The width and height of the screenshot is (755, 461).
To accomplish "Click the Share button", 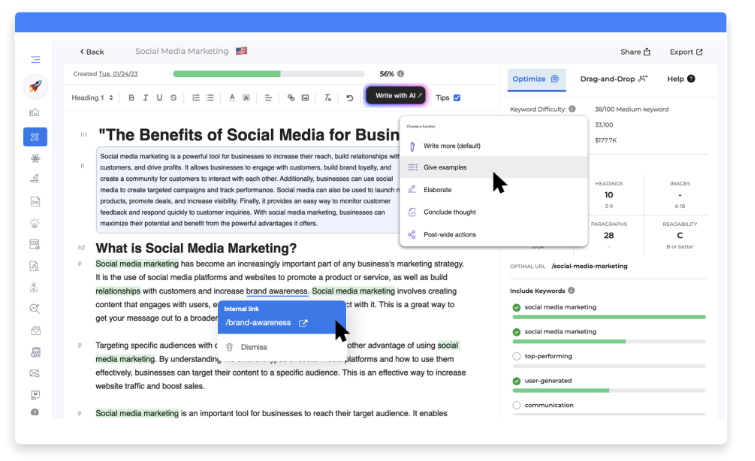I will click(635, 52).
